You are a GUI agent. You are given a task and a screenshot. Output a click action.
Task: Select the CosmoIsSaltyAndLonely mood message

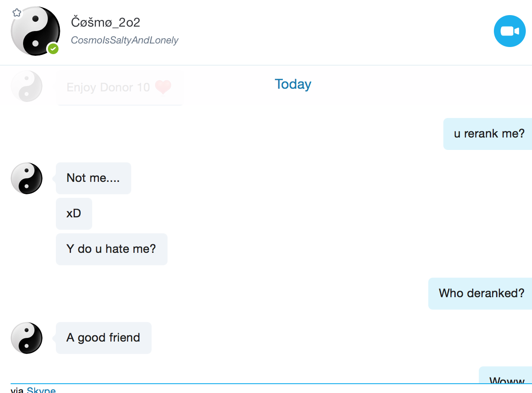coord(125,40)
